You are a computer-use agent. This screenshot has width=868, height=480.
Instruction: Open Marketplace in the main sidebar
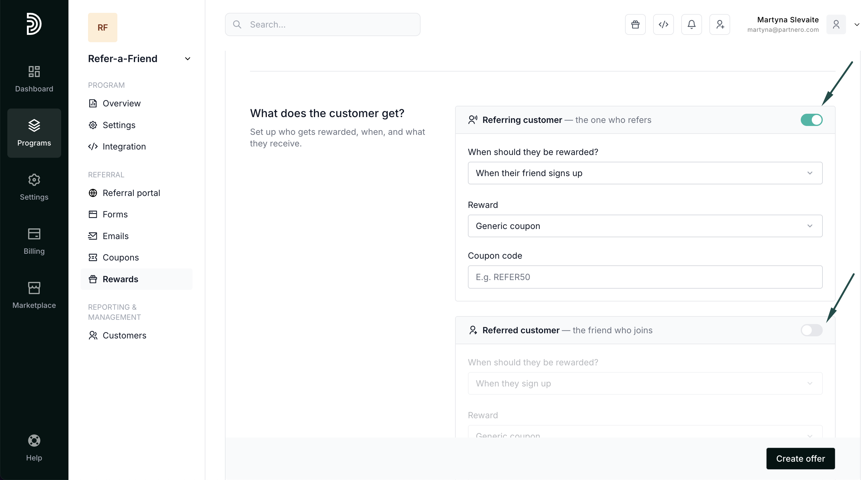point(34,295)
